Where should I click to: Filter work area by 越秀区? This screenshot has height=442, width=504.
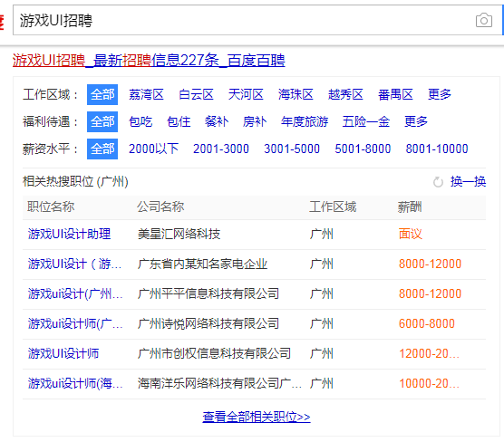click(x=345, y=94)
